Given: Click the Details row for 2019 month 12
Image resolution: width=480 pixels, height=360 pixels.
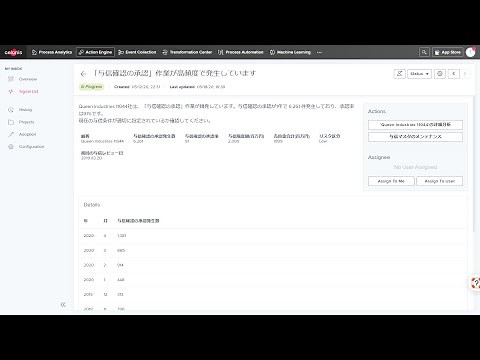Looking at the screenshot, I should coord(272,294).
